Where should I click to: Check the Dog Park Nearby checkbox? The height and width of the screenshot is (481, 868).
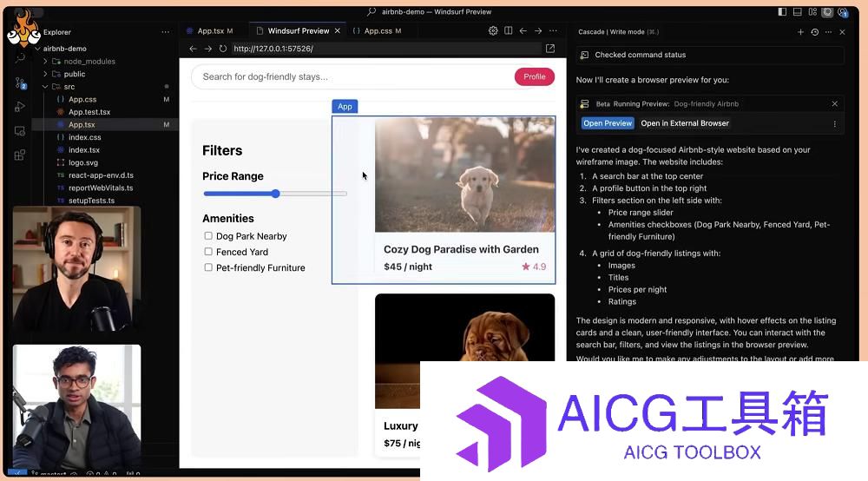[x=208, y=236]
